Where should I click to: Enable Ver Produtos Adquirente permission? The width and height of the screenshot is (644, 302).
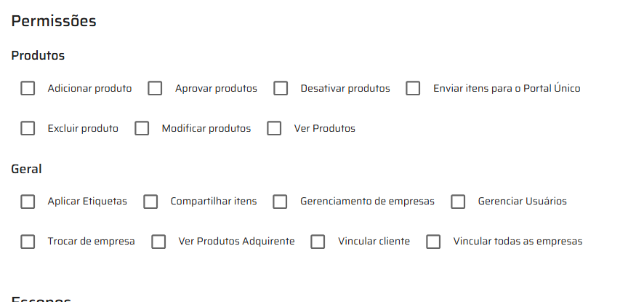[158, 242]
